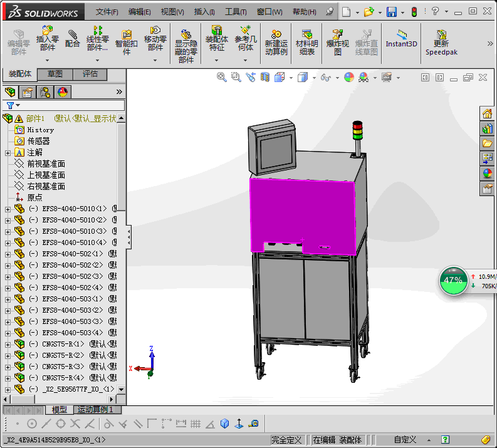497x448 pixels.
Task: Click Insert Components (插入零部件) tool
Action: (x=47, y=39)
